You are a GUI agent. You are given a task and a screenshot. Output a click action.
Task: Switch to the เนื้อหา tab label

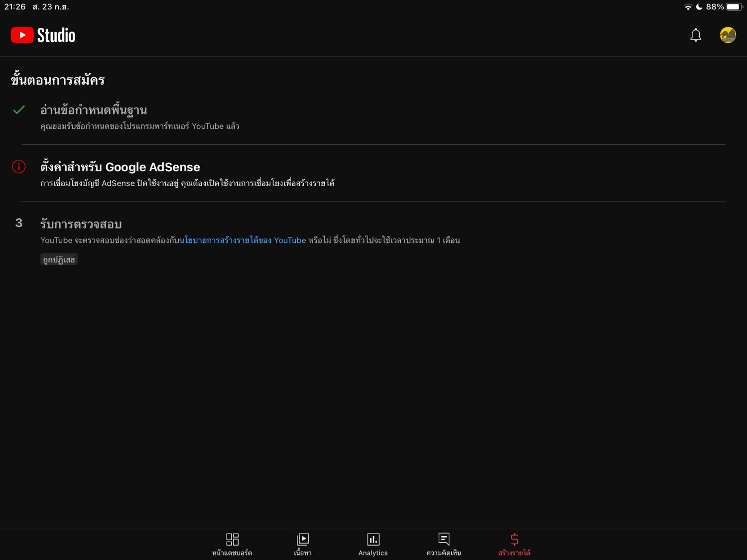303,553
